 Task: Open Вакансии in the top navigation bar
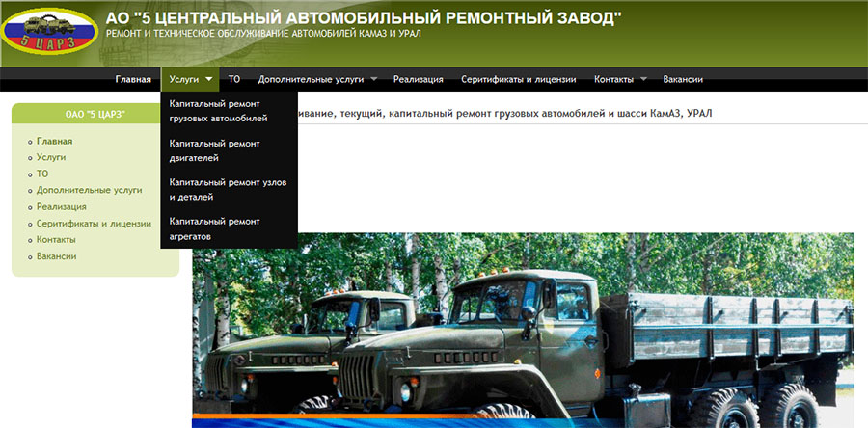tap(683, 80)
